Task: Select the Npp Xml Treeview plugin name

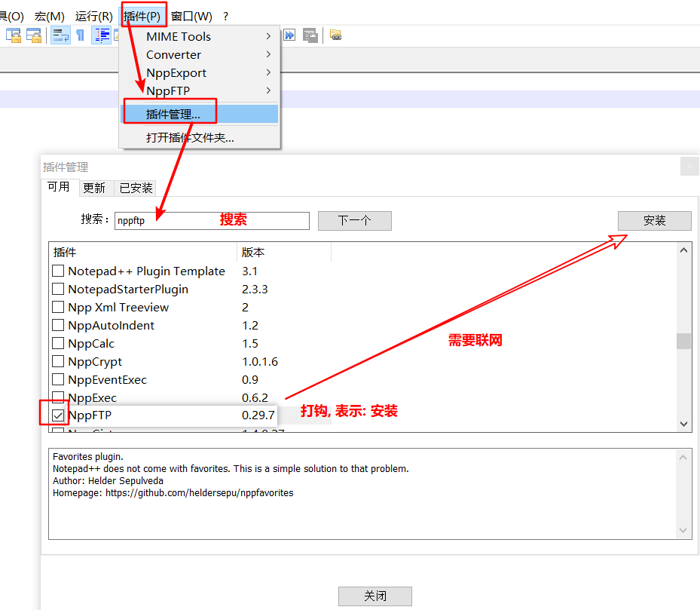Action: [119, 308]
